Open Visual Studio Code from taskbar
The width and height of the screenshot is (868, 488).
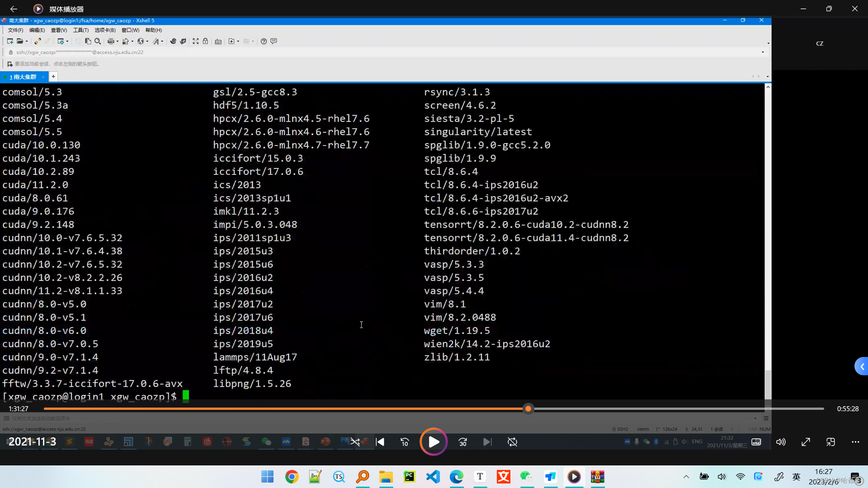[x=433, y=477]
